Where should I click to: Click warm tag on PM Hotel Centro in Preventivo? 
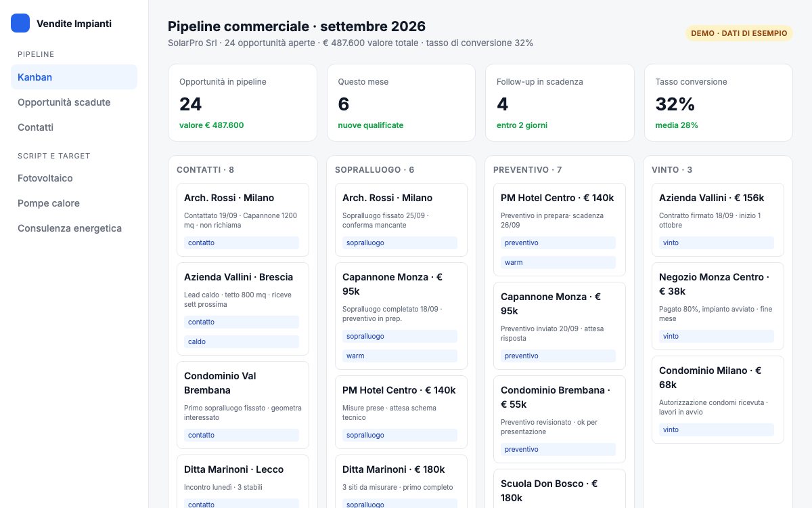coord(558,262)
